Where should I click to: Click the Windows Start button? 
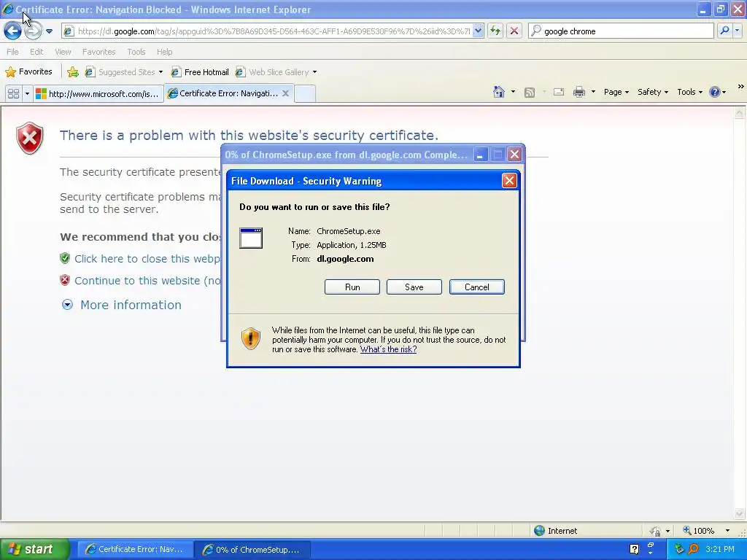point(34,549)
